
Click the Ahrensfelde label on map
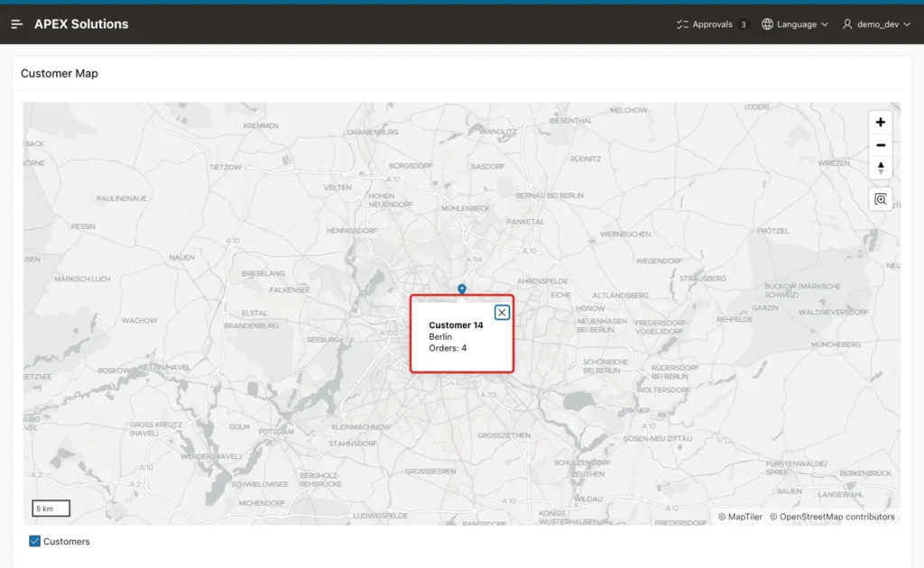(542, 281)
